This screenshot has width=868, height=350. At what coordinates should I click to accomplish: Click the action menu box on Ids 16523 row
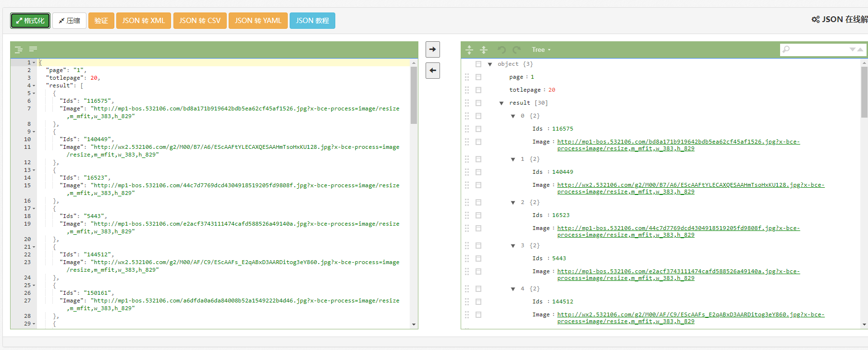(478, 215)
